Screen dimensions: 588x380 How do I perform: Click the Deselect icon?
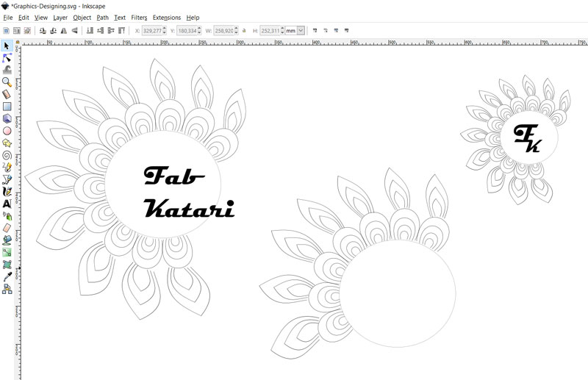click(x=27, y=30)
